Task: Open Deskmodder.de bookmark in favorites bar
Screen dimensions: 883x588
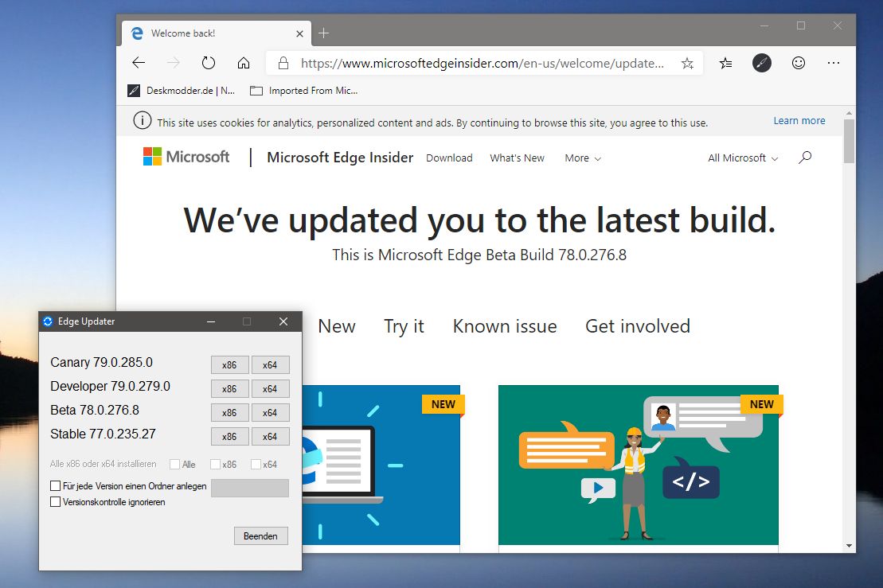Action: point(182,91)
